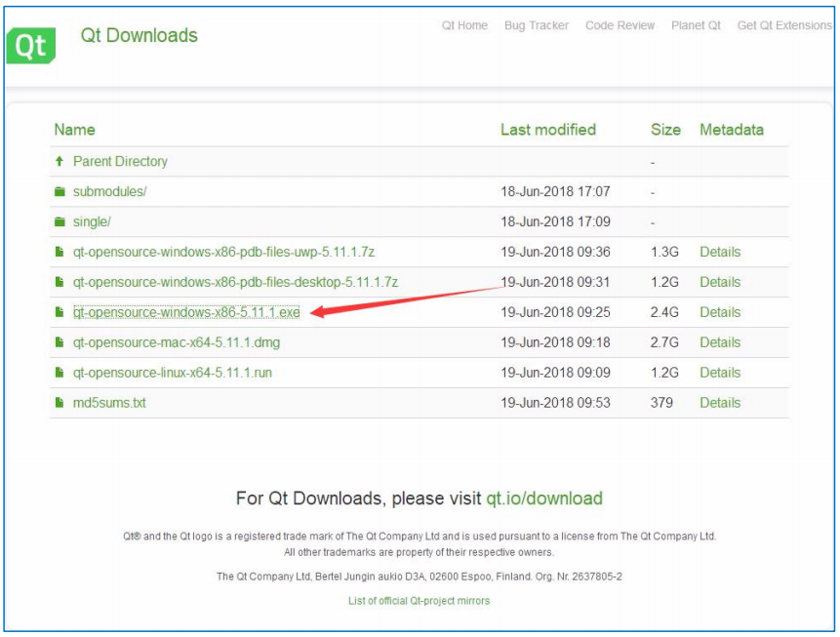This screenshot has height=637, width=840.
Task: Download qt-opensource-windows-x86-5.11.1.exe
Action: pyautogui.click(x=186, y=312)
